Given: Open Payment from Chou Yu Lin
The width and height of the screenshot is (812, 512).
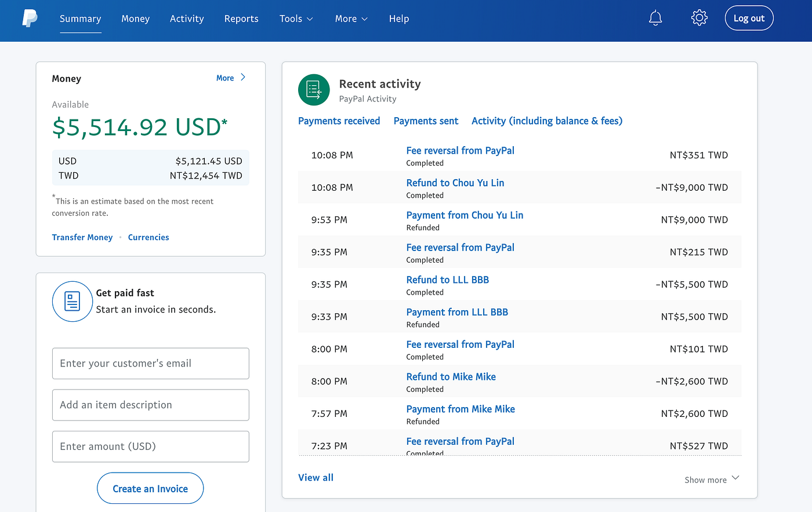Looking at the screenshot, I should [x=465, y=215].
